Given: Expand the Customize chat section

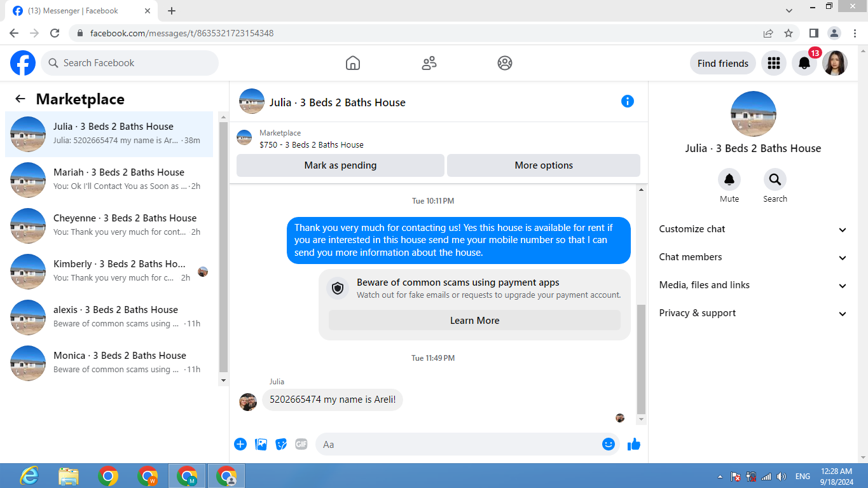Looking at the screenshot, I should pyautogui.click(x=753, y=229).
